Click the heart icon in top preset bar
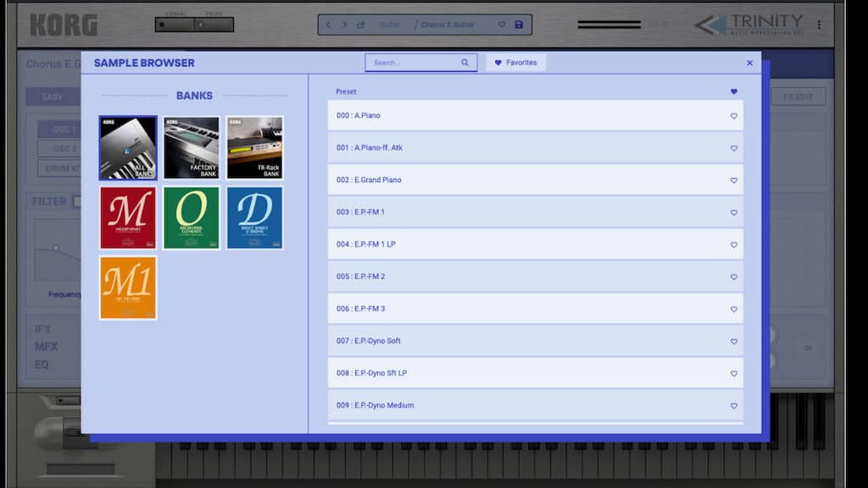This screenshot has width=868, height=488. click(x=502, y=25)
